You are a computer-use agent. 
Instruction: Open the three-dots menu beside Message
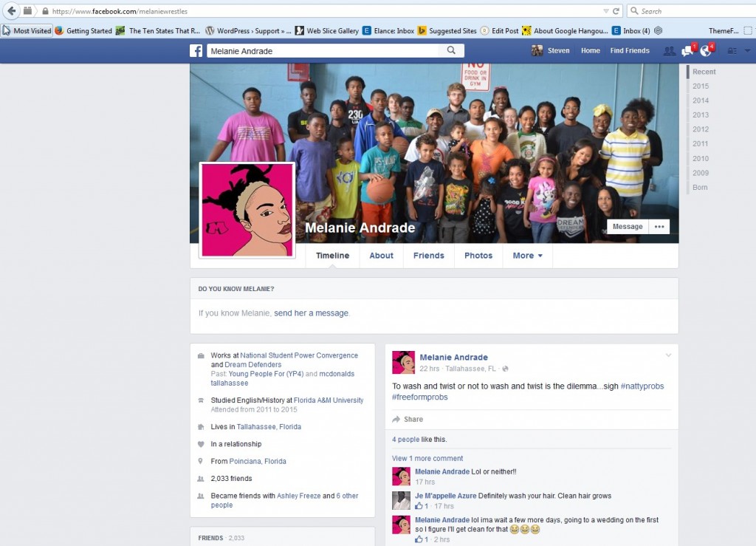tap(659, 227)
